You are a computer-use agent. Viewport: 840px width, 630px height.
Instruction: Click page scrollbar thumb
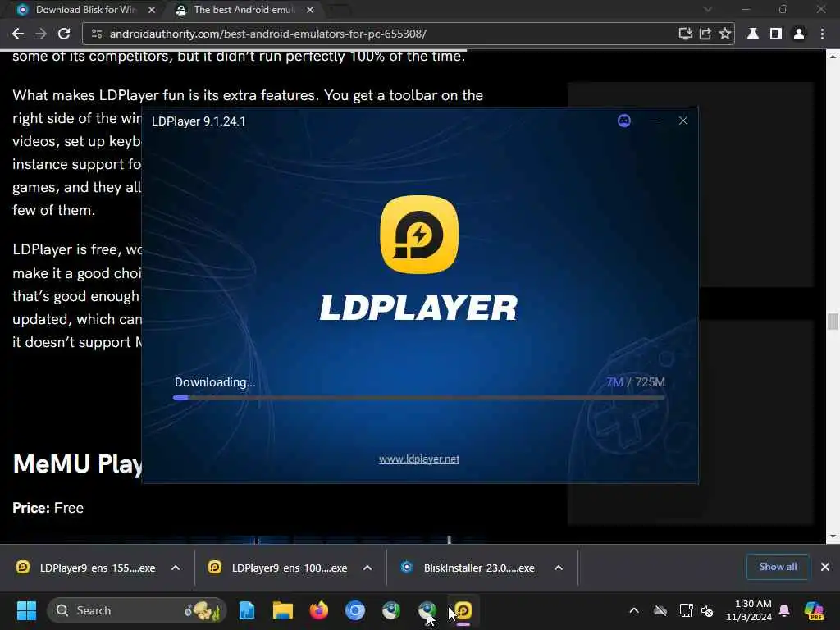(833, 322)
